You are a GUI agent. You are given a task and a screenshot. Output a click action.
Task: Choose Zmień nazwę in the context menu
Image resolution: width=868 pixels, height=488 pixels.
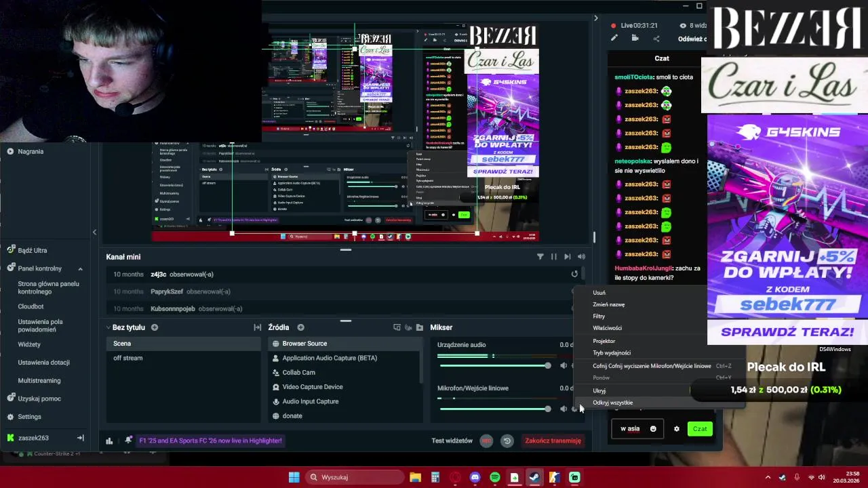tap(608, 304)
